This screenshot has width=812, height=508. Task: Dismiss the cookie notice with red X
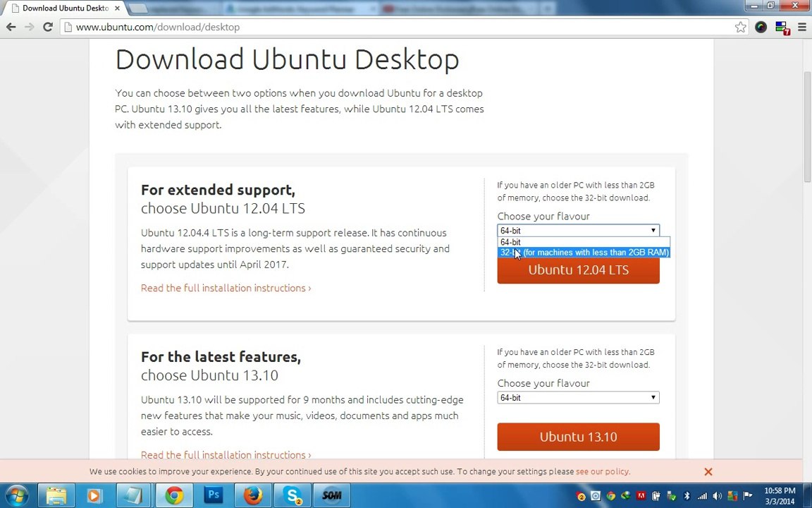coord(708,472)
